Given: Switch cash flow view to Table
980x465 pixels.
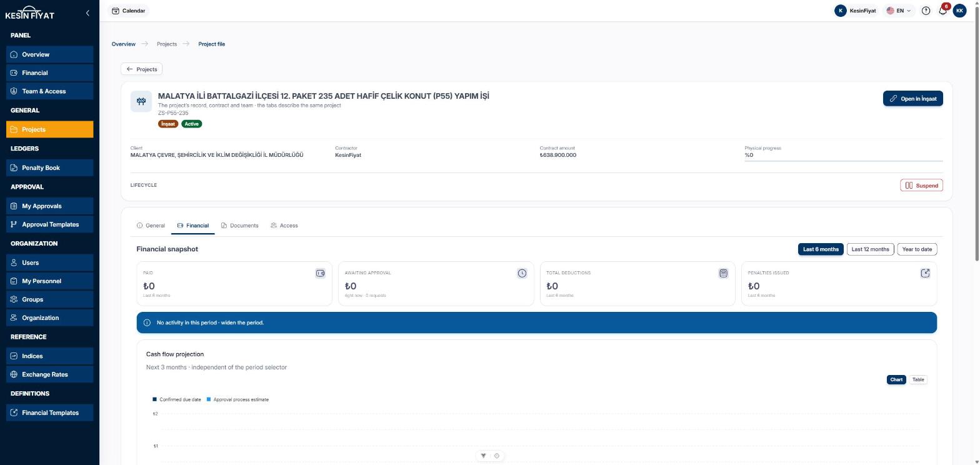Looking at the screenshot, I should point(917,379).
